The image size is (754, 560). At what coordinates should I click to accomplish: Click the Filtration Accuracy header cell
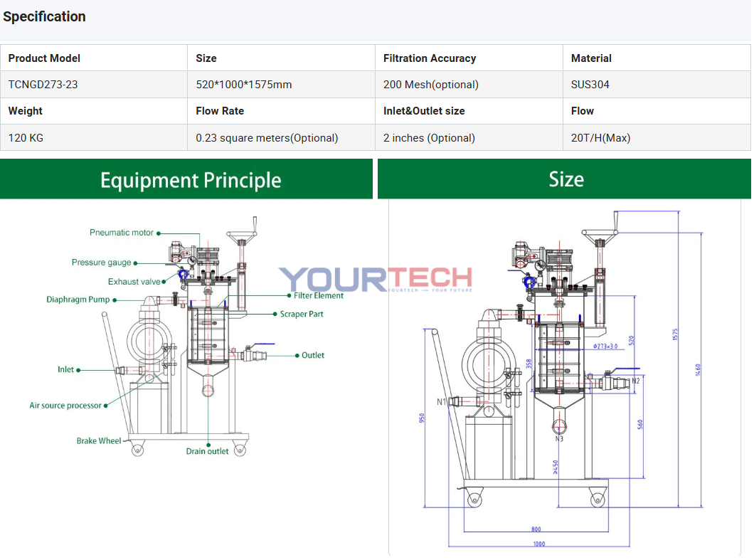[x=469, y=58]
